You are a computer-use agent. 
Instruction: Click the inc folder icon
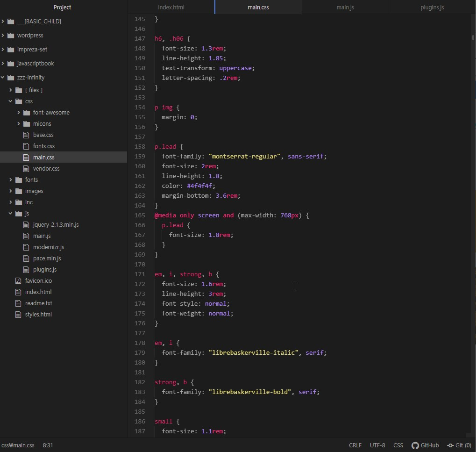point(19,202)
